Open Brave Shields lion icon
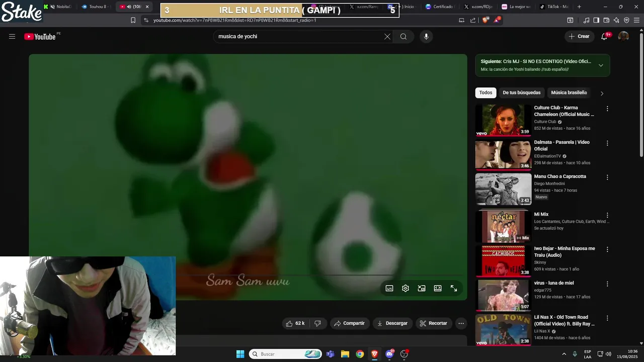The height and width of the screenshot is (362, 644). (x=485, y=20)
